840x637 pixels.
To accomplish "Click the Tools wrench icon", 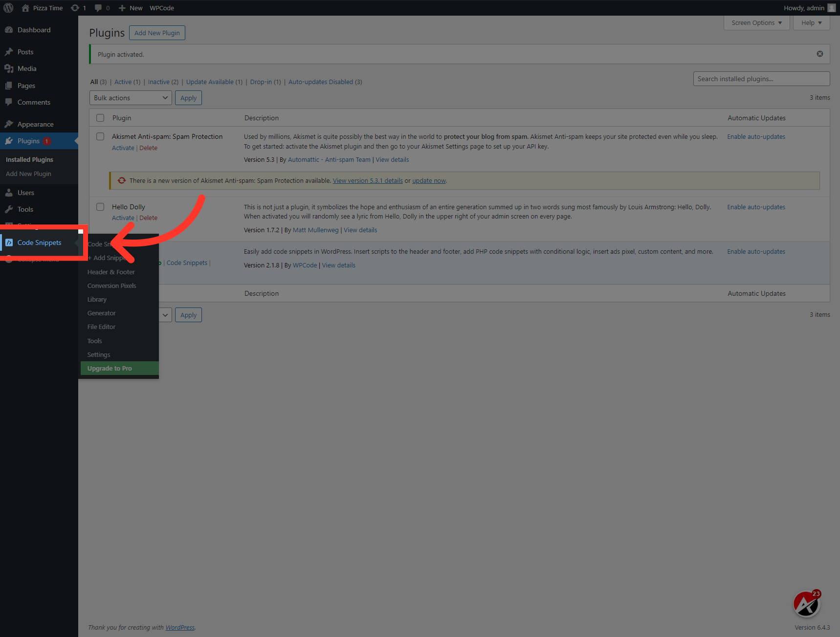I will [x=9, y=209].
